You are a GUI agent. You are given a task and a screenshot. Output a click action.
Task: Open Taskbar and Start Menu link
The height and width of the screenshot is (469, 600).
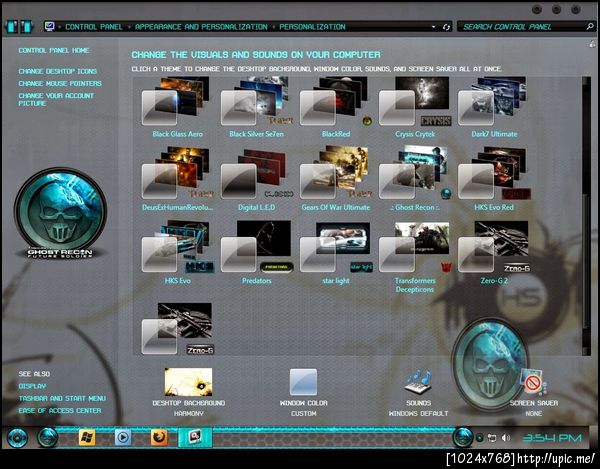tap(62, 399)
